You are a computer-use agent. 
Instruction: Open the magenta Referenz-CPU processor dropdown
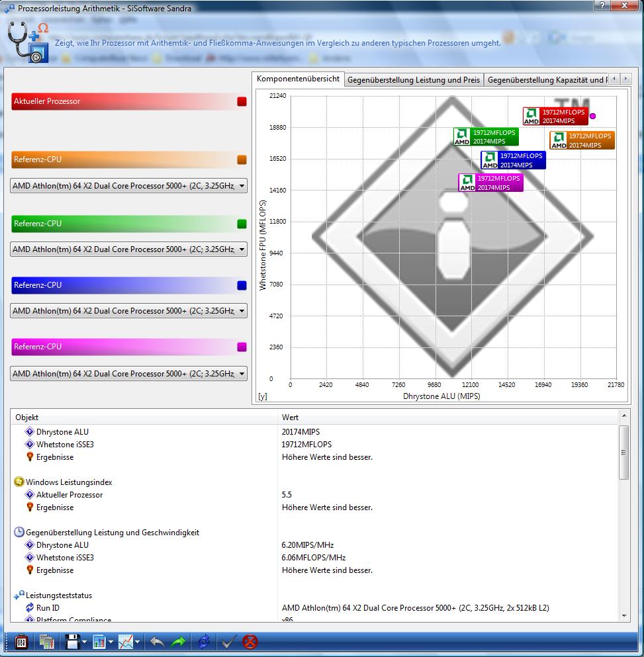coord(128,373)
